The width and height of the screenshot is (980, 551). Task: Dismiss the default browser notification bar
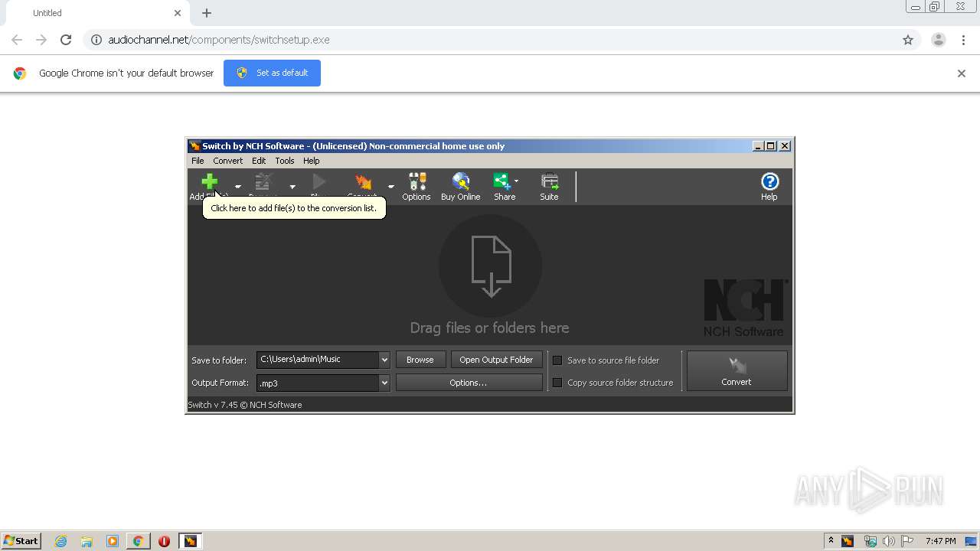(962, 73)
